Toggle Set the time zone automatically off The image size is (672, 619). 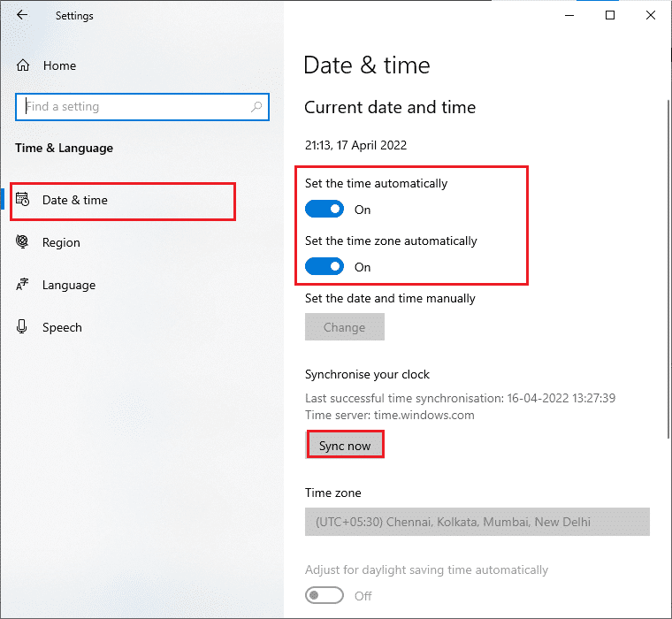coord(325,267)
